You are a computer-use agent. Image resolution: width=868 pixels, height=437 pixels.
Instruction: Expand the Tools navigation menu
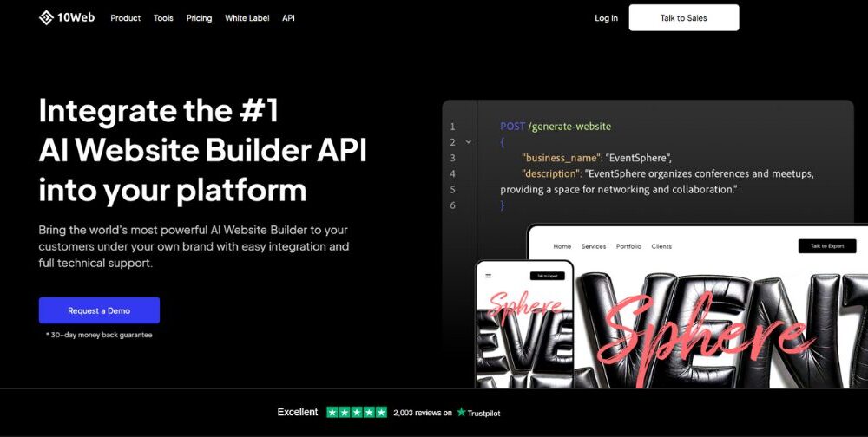(163, 18)
